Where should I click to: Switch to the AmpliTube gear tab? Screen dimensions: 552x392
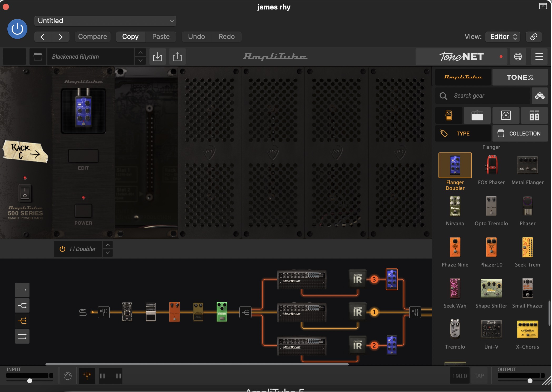point(463,77)
